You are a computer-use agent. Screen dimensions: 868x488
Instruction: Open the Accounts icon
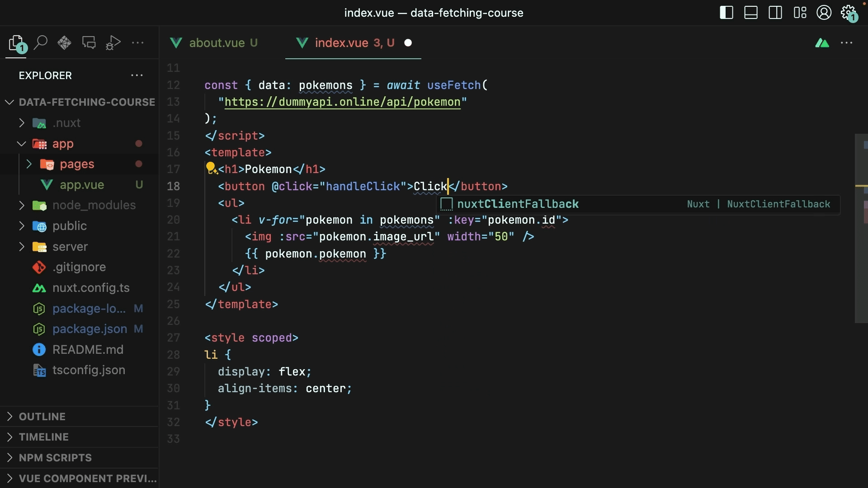click(824, 13)
